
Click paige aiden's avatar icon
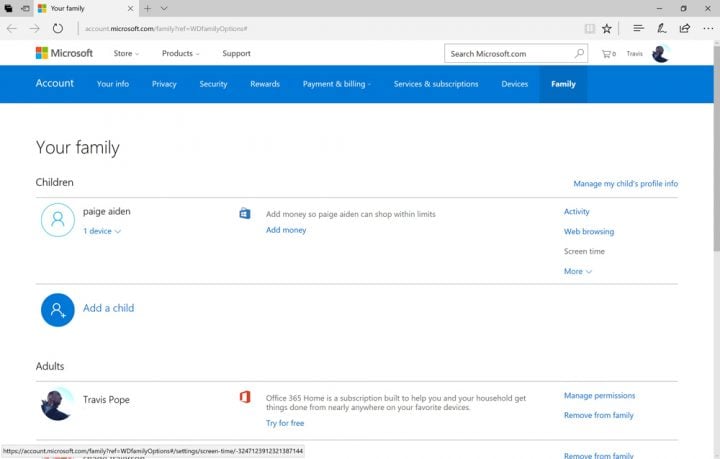[x=58, y=220]
